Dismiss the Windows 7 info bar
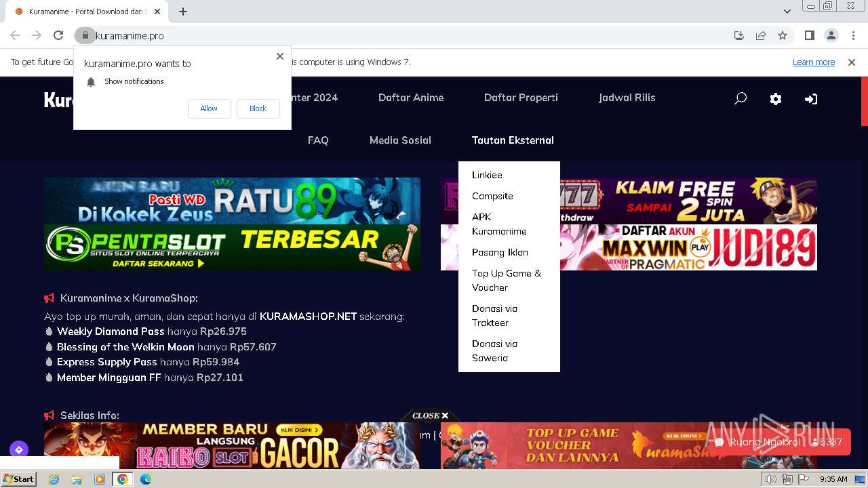 click(852, 62)
